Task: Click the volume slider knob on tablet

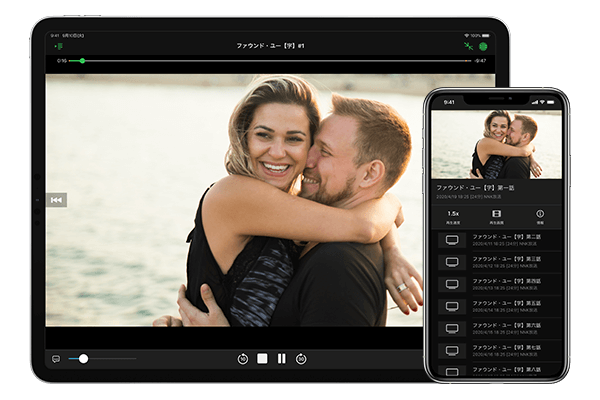Action: click(x=83, y=358)
